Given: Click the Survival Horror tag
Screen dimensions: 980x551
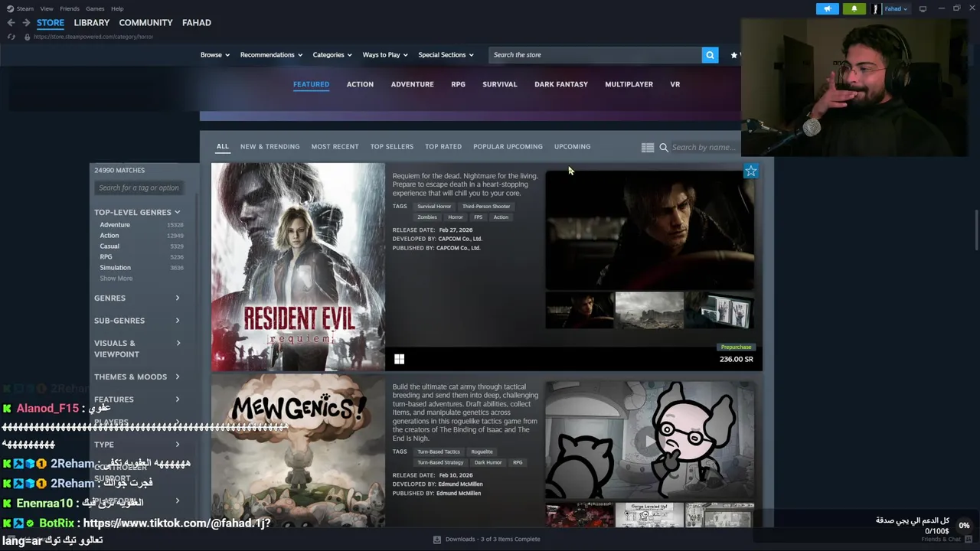Looking at the screenshot, I should point(434,207).
